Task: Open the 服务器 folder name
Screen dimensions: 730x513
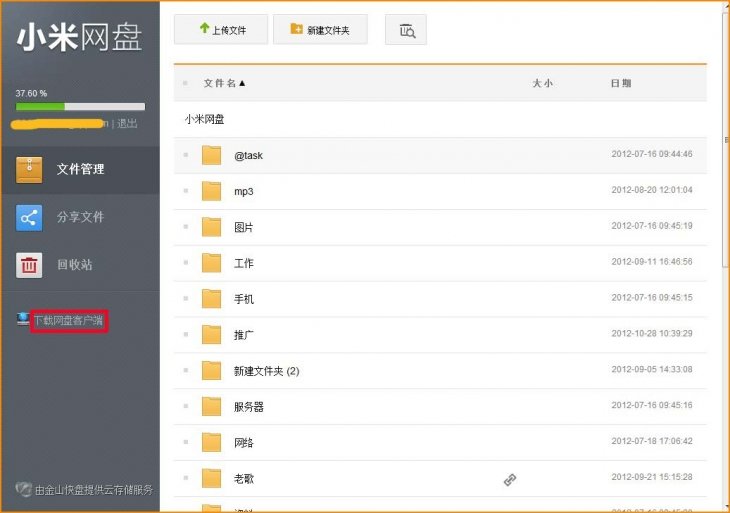Action: click(249, 407)
